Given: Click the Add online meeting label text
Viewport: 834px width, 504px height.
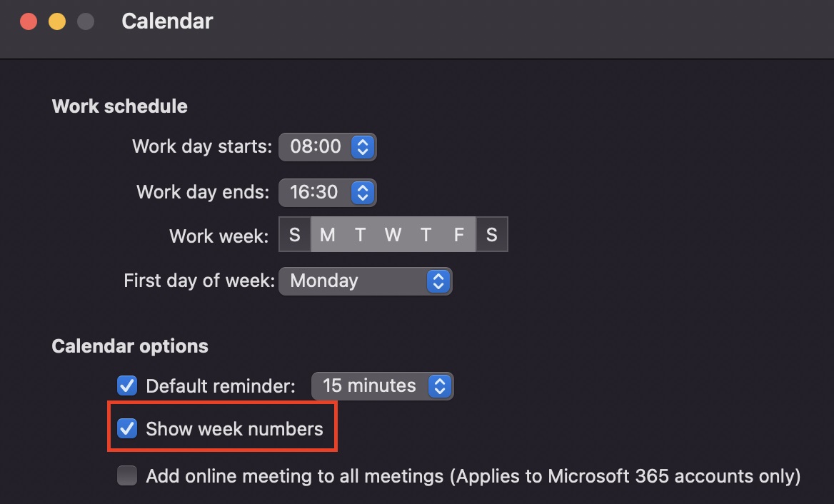Looking at the screenshot, I should click(473, 475).
